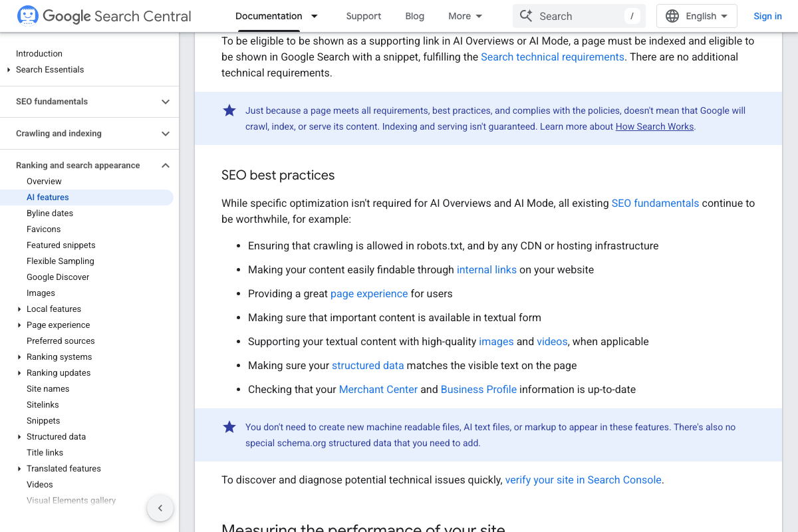Viewport: 798px width, 532px height.
Task: Open the page experience hyperlink
Action: point(369,294)
